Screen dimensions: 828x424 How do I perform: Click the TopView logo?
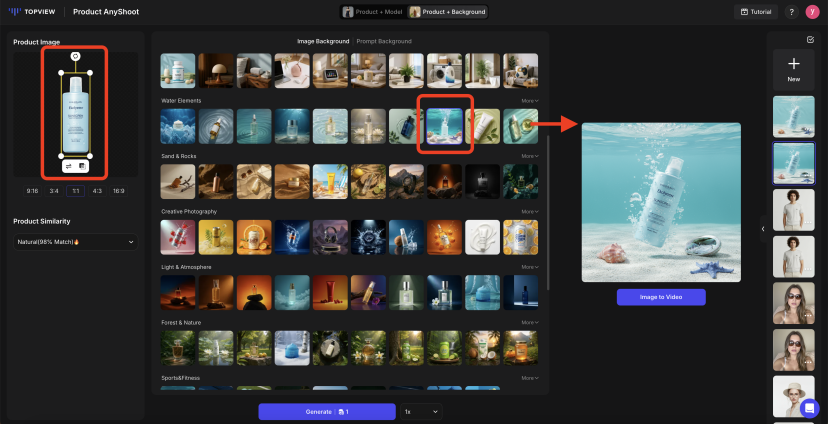tap(32, 12)
